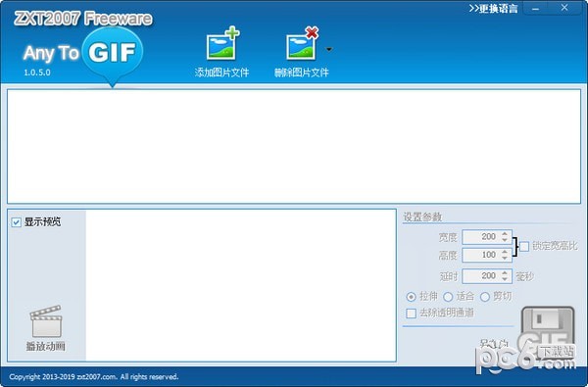Decrease the height spinner value

pos(505,258)
